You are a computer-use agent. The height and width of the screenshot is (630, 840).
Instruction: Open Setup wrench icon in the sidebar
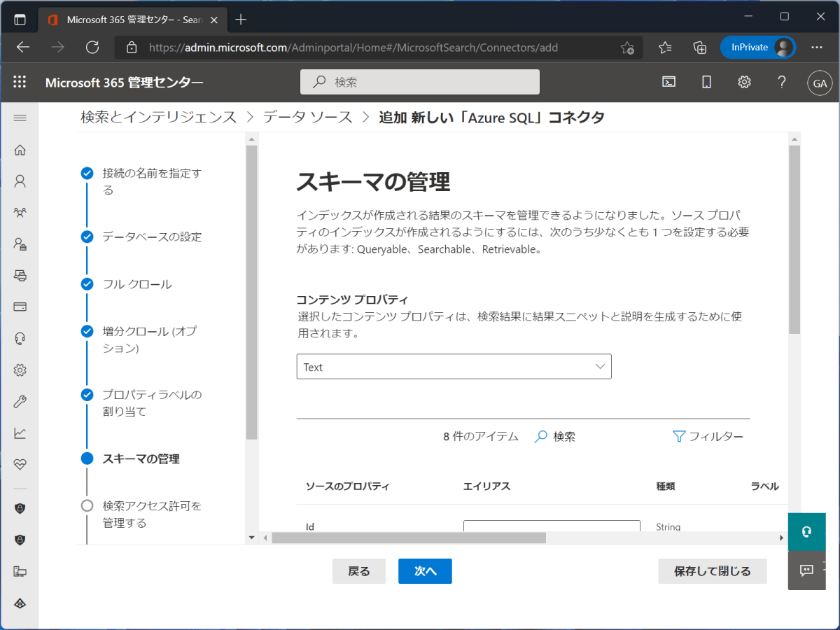click(x=20, y=401)
